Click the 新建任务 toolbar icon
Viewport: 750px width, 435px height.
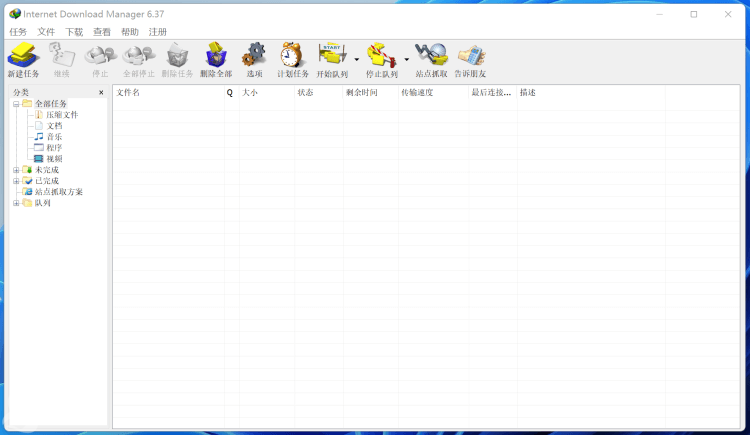click(x=23, y=59)
